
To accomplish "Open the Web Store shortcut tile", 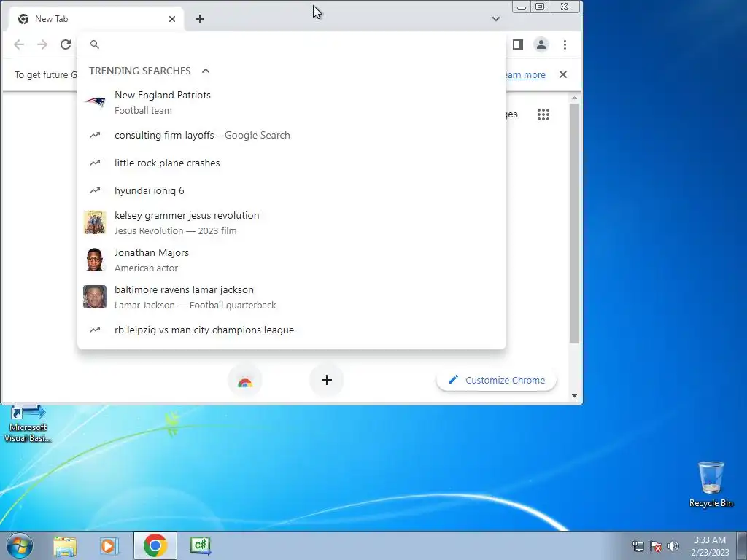I will point(245,381).
